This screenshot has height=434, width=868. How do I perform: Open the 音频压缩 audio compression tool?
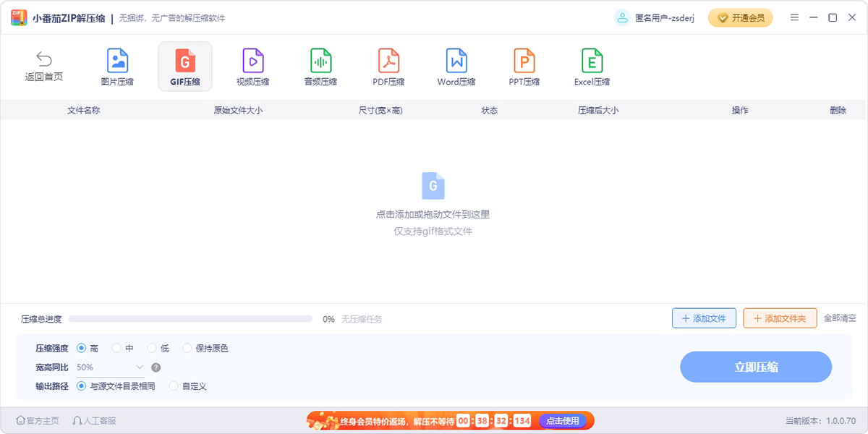pos(320,67)
